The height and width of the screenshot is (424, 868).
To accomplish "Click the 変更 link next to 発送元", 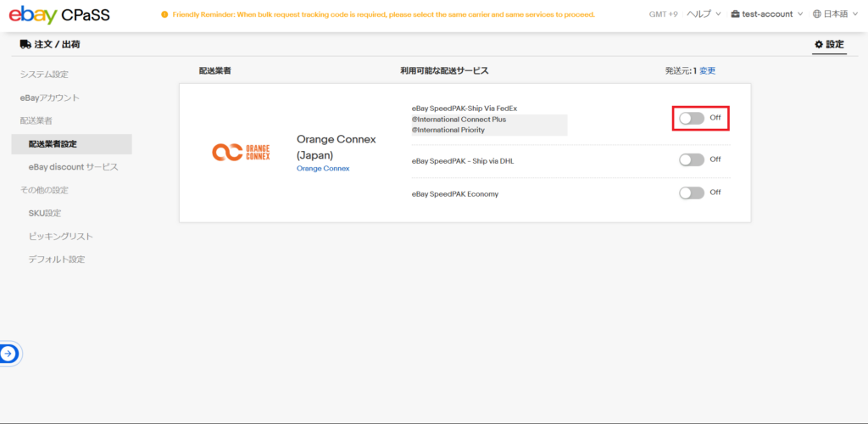I will coord(708,71).
